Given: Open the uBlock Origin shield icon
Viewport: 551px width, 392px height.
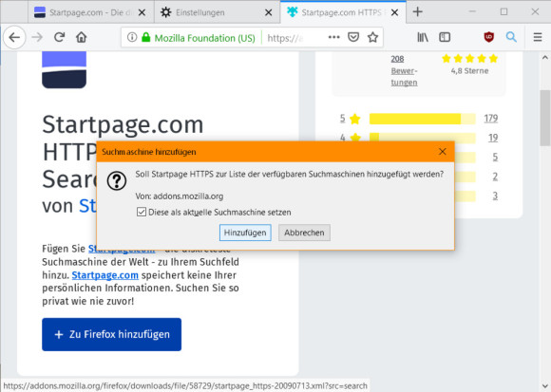Looking at the screenshot, I should (489, 37).
